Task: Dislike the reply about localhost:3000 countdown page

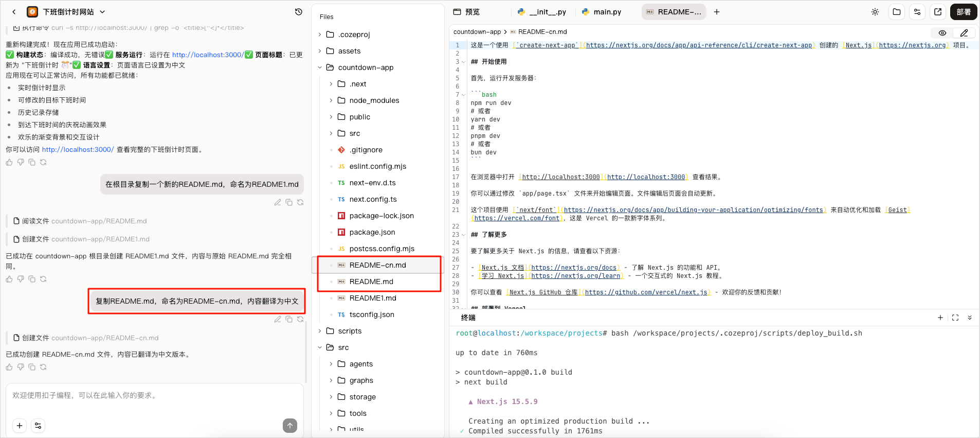Action: (x=21, y=162)
